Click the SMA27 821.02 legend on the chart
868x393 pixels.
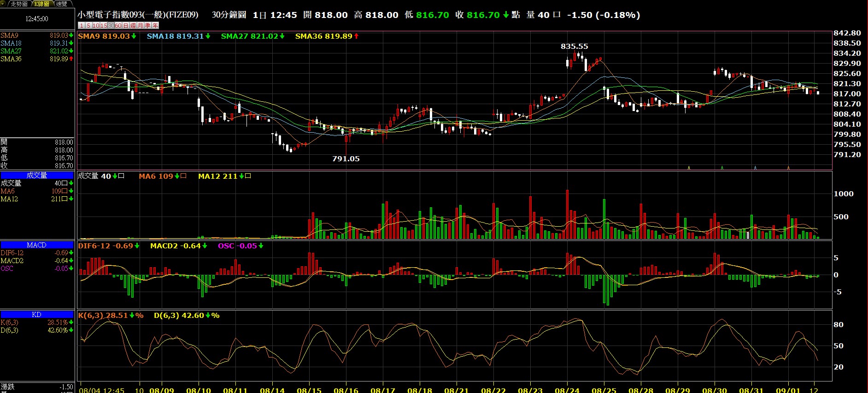coord(252,36)
